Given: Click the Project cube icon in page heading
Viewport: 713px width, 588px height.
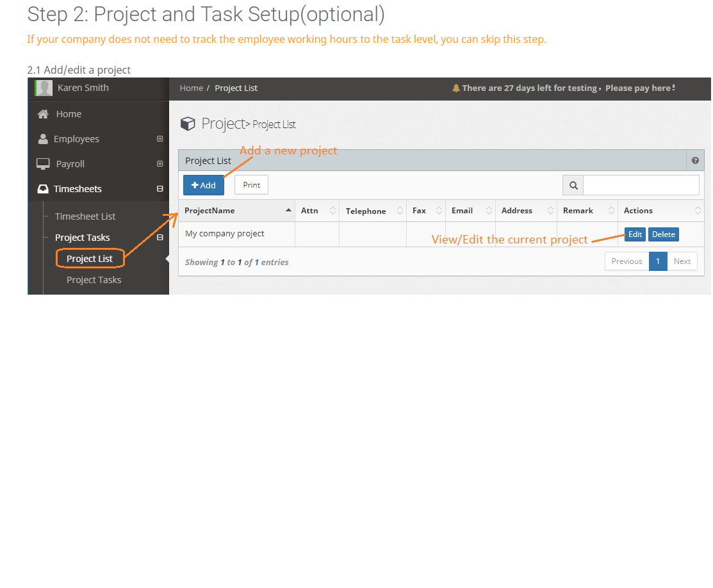Looking at the screenshot, I should 188,124.
